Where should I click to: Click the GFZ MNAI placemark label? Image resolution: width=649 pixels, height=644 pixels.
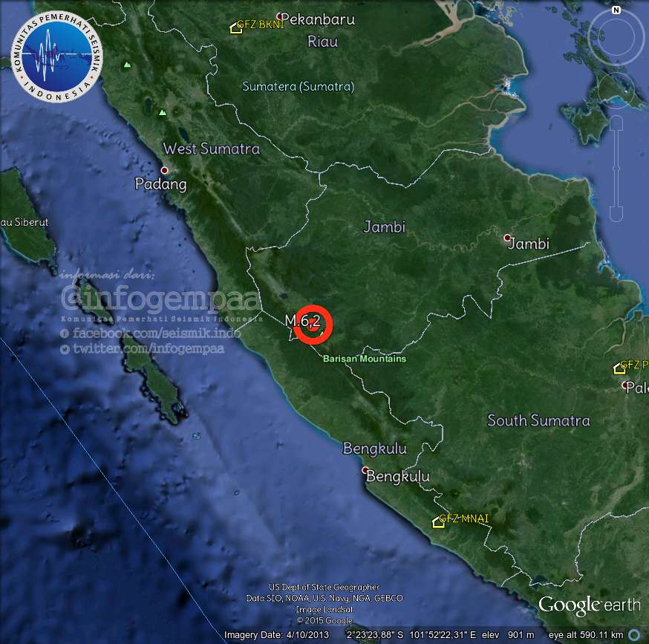coord(464,518)
